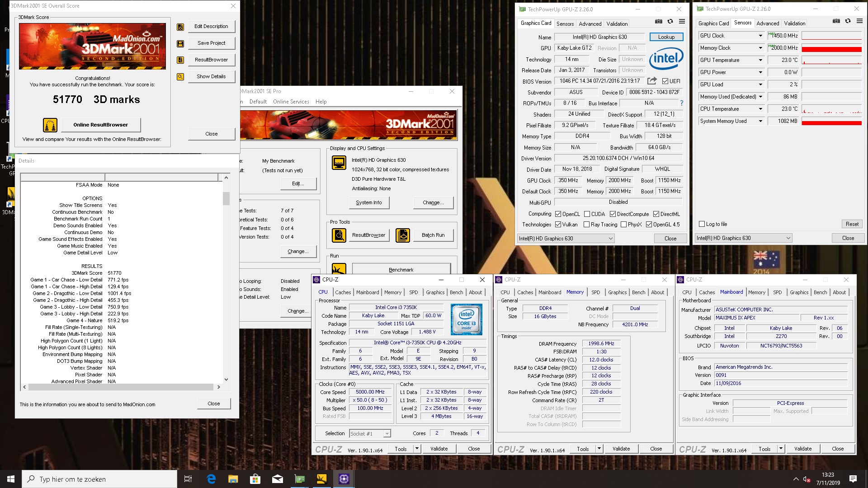Click camera icon in right GPU-Z Sensors window
Viewport: 868px width, 488px height.
(836, 21)
